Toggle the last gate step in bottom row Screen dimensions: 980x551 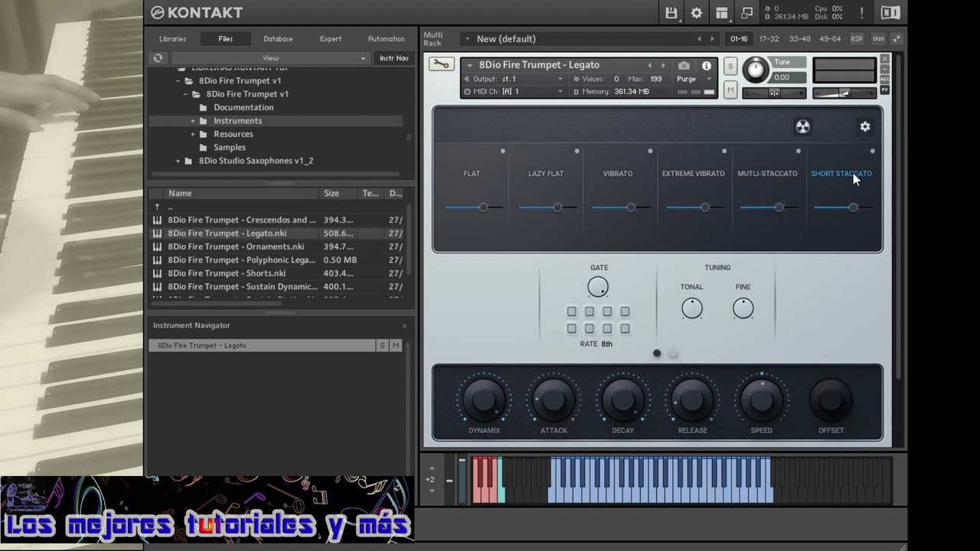coord(625,329)
